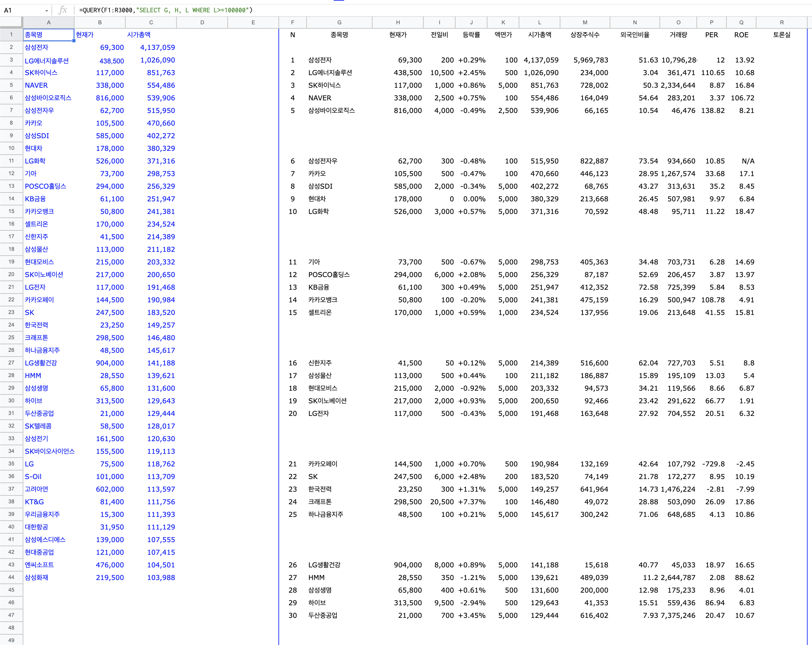Screen dimensions: 812x645
Task: Click the 시가총액 header cell in column C
Action: (139, 35)
